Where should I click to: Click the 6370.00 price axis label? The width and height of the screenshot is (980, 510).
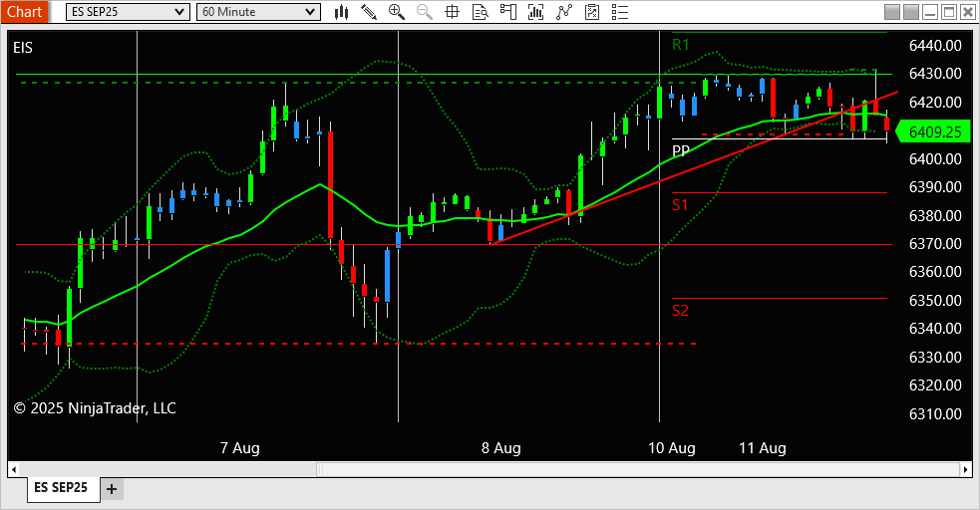(935, 244)
